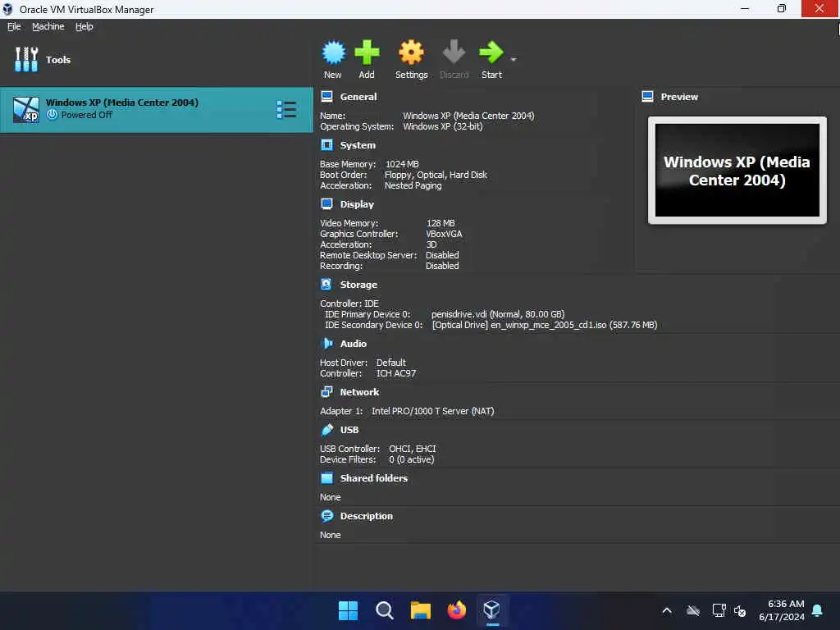Click the Windows XP machine OS icon
Image resolution: width=840 pixels, height=630 pixels.
[25, 110]
